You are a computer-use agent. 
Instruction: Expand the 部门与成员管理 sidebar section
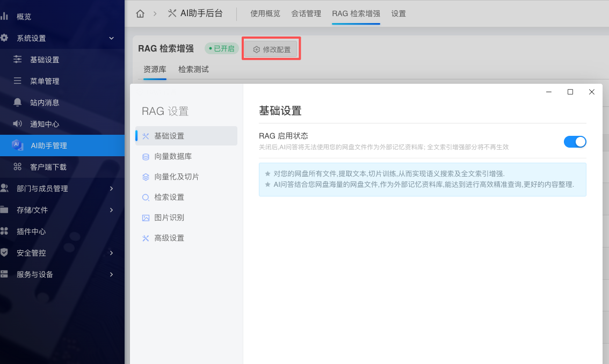(111, 188)
